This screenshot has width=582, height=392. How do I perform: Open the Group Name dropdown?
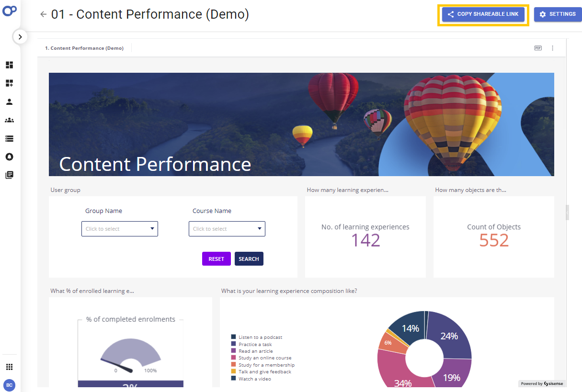(x=119, y=229)
